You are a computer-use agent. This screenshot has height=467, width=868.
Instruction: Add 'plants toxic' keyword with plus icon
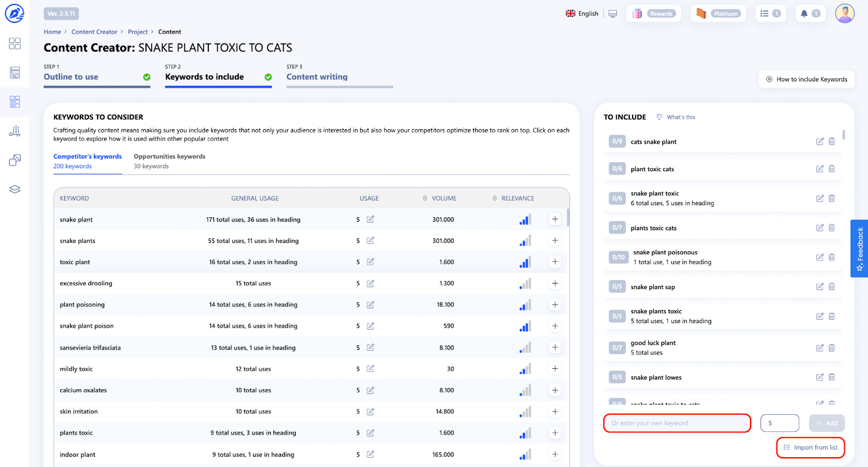coord(555,433)
